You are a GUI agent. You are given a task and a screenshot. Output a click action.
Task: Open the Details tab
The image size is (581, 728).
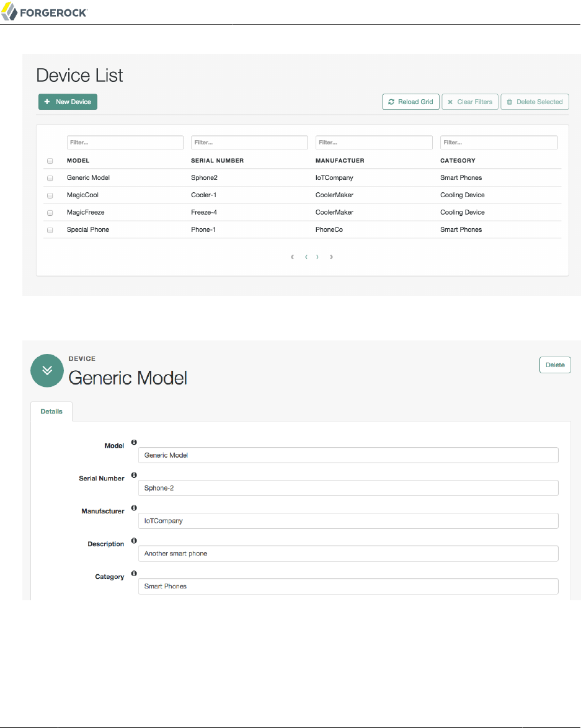click(51, 411)
